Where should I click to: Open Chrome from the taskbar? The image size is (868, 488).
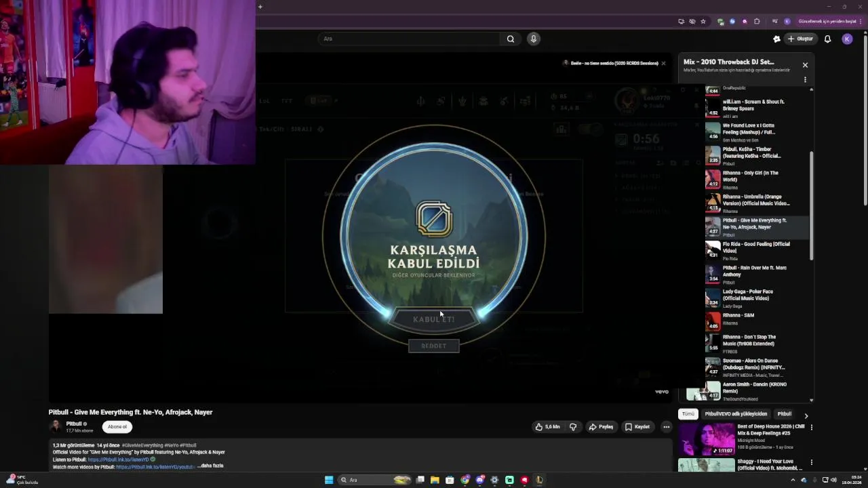(465, 480)
